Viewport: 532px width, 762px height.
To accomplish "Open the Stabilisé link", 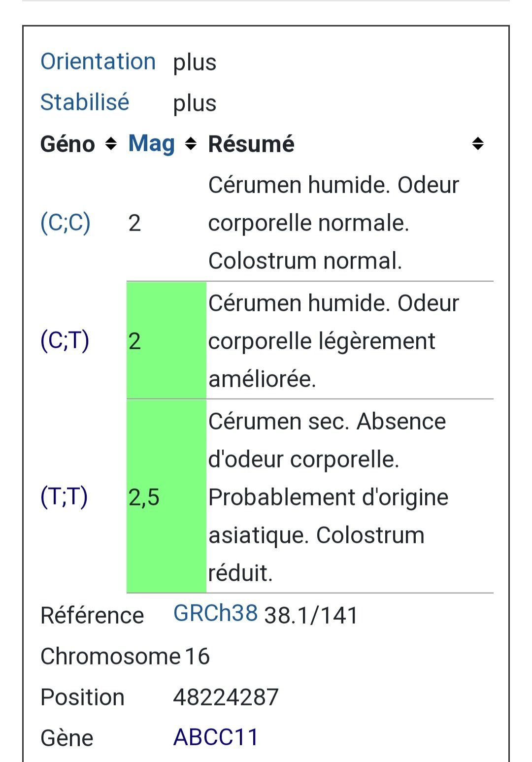I will coord(85,103).
